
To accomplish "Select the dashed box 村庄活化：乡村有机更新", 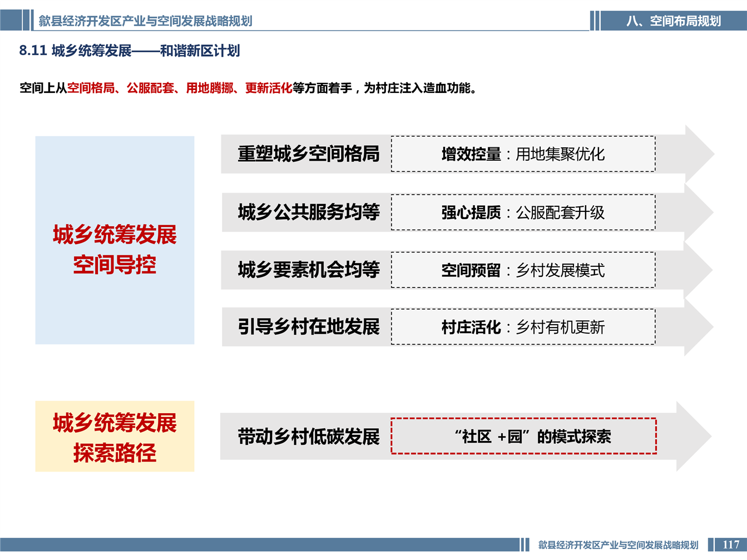I will 523,327.
